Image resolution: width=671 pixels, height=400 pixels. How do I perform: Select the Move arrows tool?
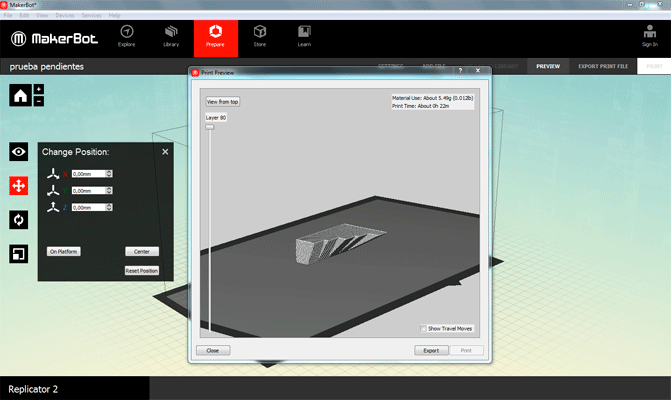click(x=18, y=186)
